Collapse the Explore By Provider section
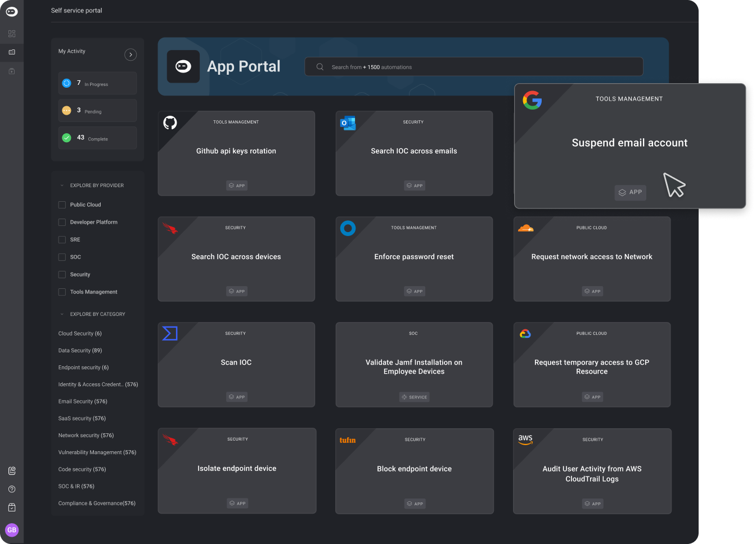 62,185
